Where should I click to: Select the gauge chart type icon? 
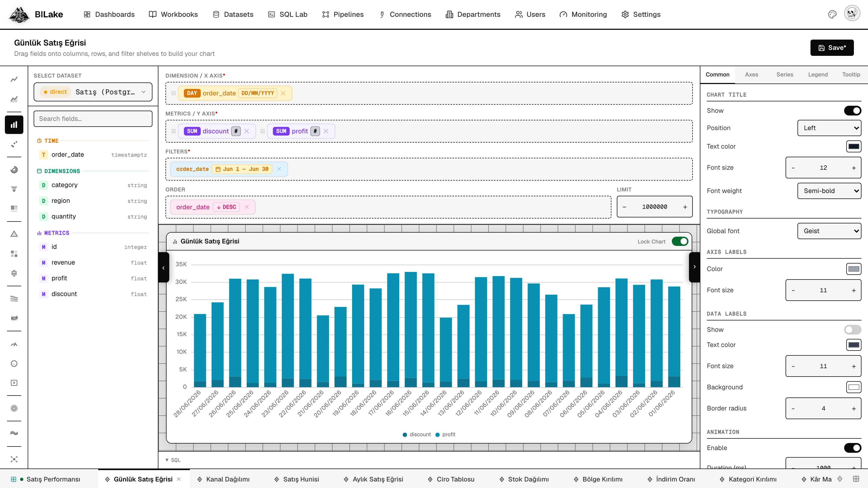[14, 344]
